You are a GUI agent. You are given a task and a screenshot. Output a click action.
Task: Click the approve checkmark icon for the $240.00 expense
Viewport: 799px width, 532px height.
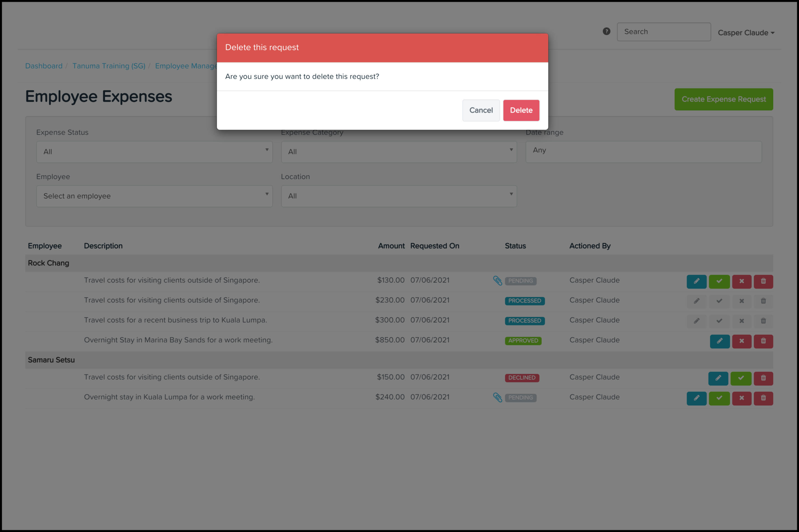point(719,398)
